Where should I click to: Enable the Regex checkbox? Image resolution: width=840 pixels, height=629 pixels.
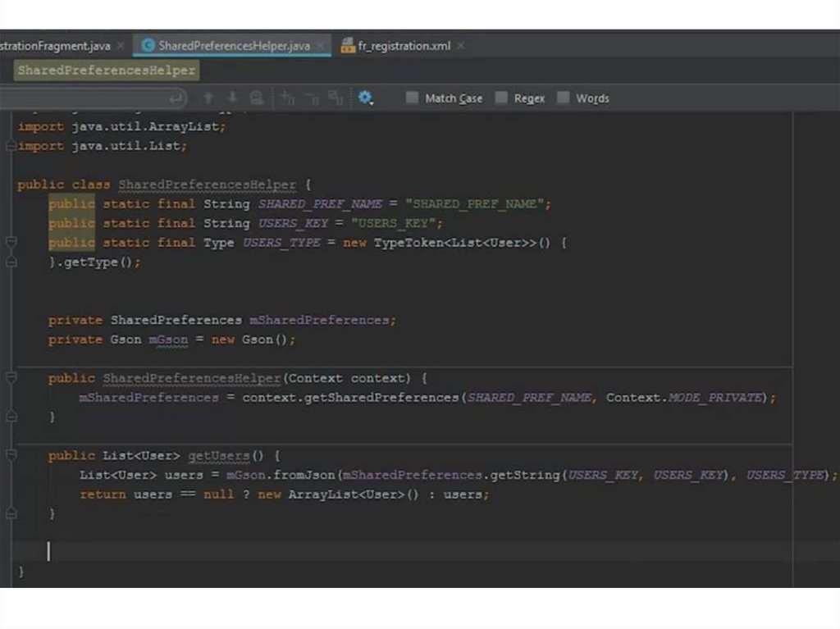pyautogui.click(x=501, y=98)
